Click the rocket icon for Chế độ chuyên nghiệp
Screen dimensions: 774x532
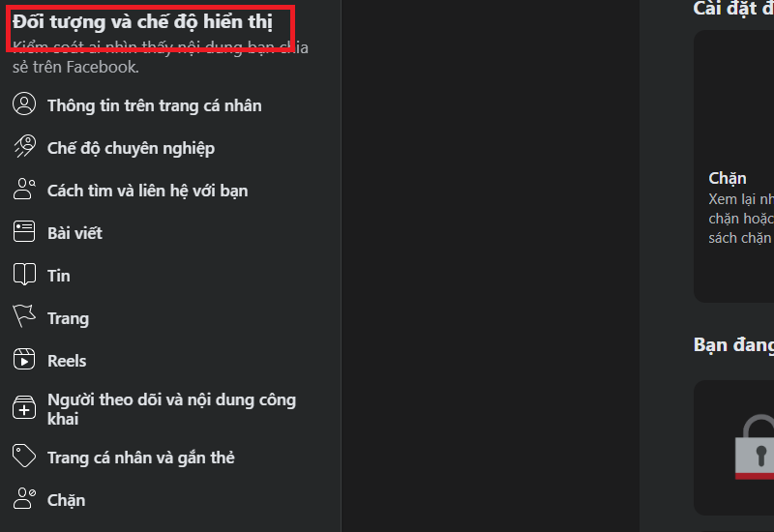click(x=24, y=147)
